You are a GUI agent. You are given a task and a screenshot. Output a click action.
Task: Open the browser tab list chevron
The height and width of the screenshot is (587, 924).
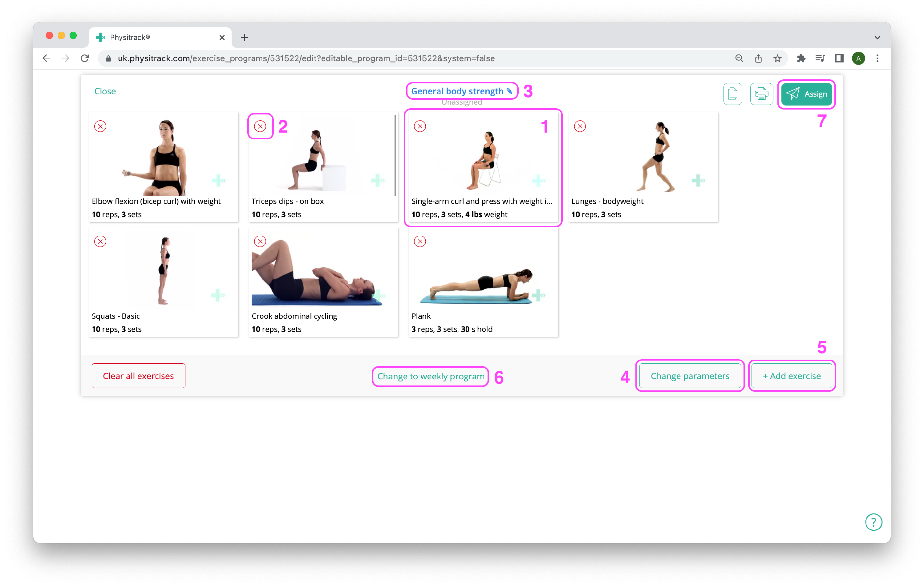click(877, 38)
